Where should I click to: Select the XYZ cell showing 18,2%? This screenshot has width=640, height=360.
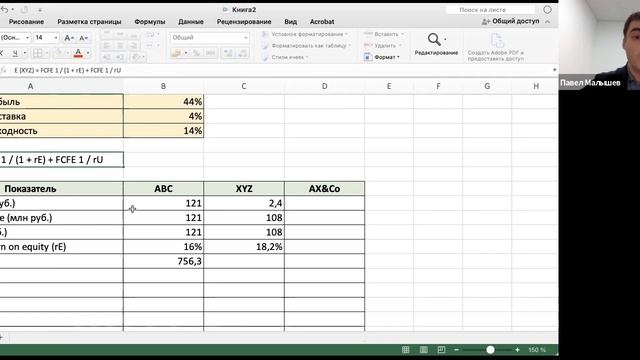click(x=244, y=247)
